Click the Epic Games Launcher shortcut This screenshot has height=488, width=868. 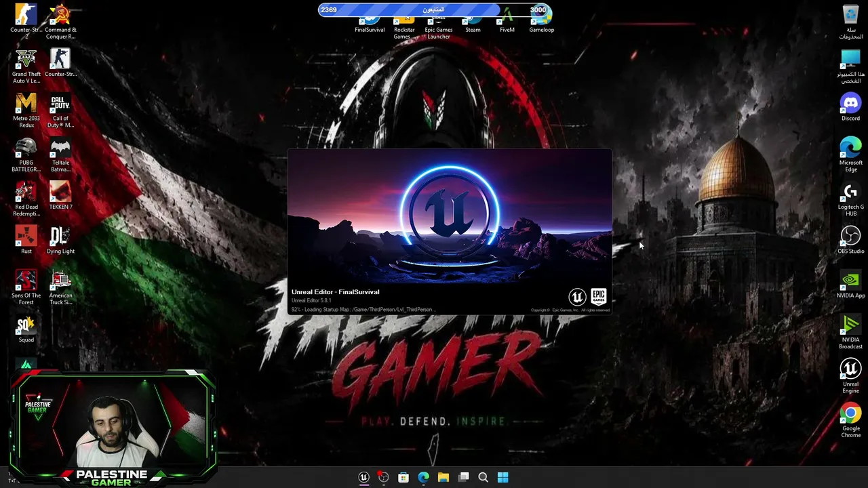439,27
